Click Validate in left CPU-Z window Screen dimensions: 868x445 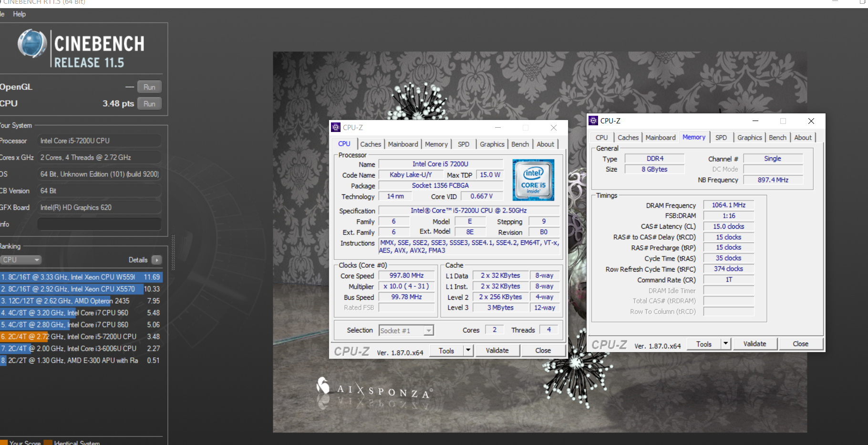coord(497,351)
